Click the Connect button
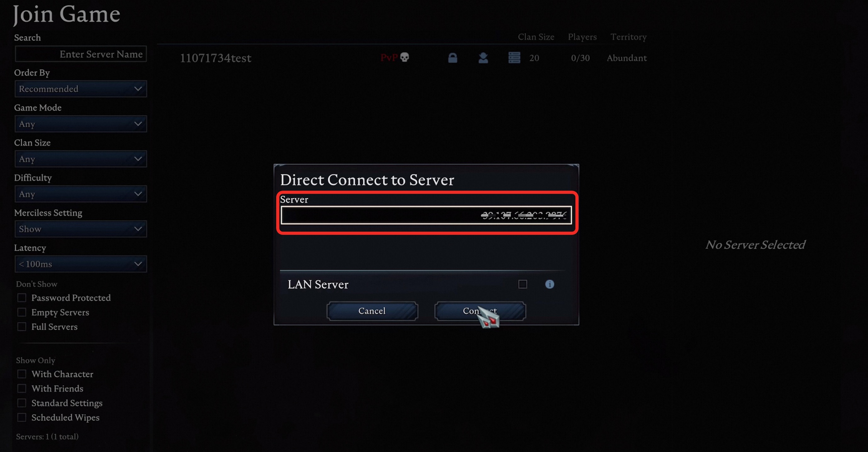Image resolution: width=868 pixels, height=452 pixels. point(480,311)
